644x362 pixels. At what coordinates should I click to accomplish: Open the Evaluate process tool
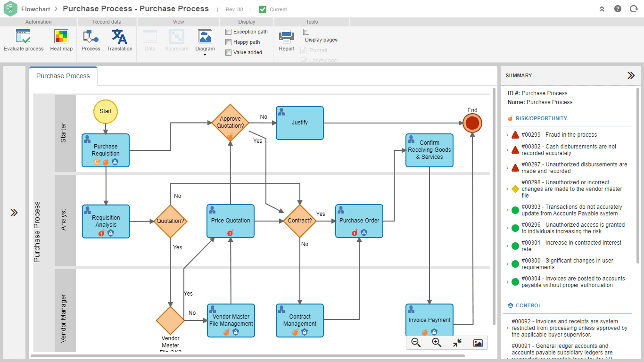(24, 41)
